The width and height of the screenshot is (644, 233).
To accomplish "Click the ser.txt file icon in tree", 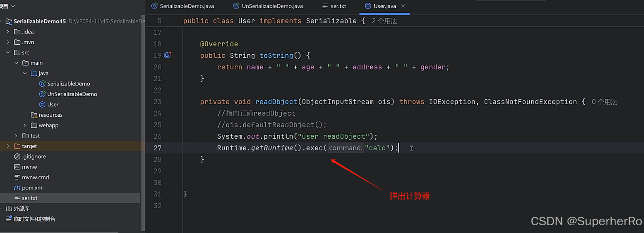I will [17, 198].
